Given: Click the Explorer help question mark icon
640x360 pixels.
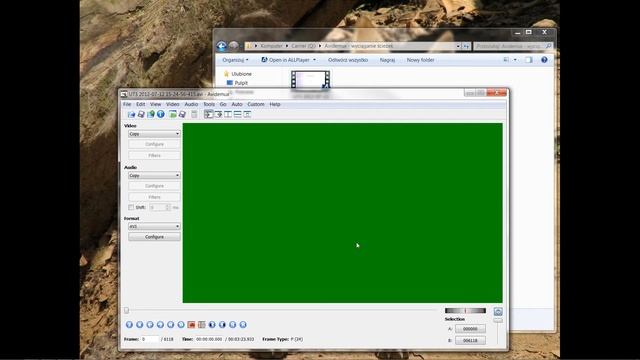Looking at the screenshot, I should pyautogui.click(x=544, y=60).
